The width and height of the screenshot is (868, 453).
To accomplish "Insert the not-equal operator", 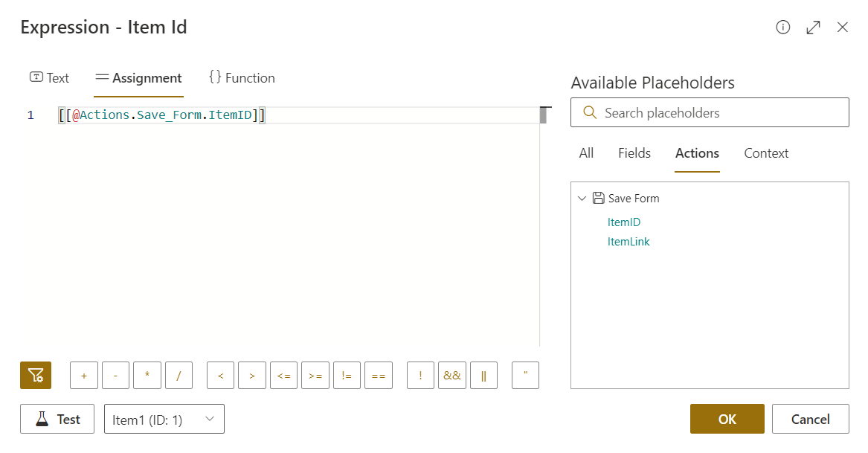I will [x=347, y=376].
